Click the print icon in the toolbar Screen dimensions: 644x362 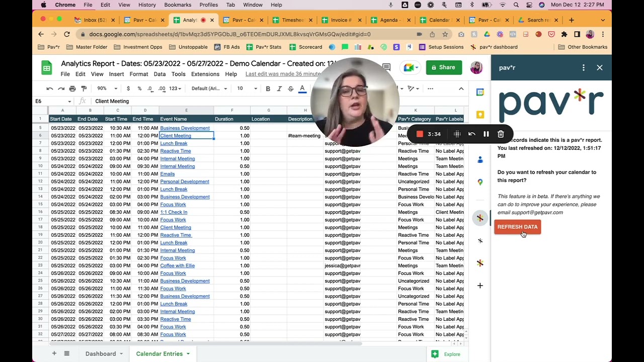72,88
